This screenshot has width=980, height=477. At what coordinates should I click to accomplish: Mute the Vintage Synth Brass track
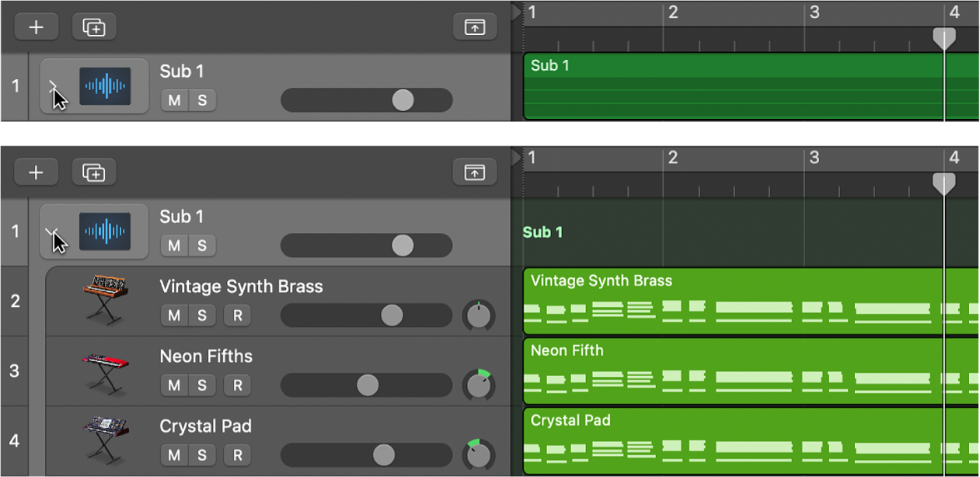tap(174, 315)
